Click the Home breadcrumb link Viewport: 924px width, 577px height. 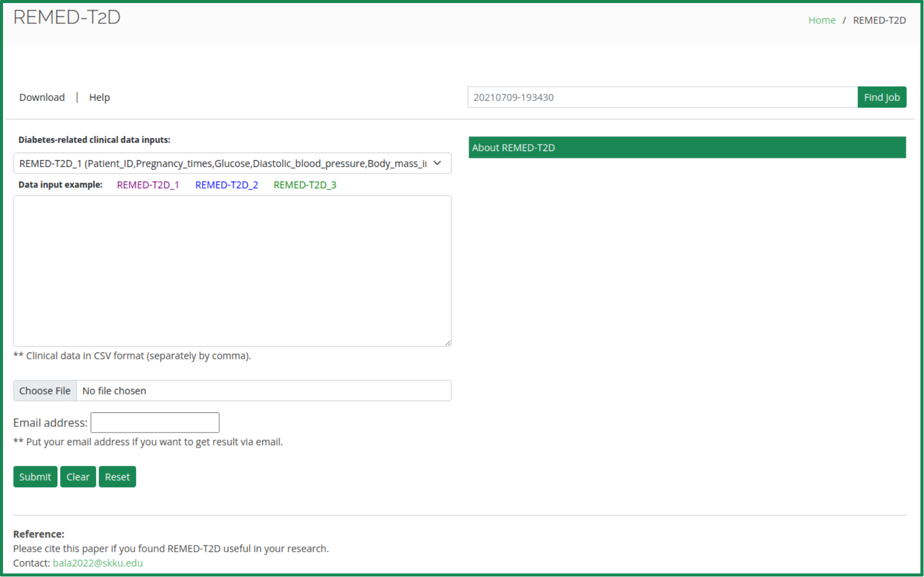coord(822,20)
